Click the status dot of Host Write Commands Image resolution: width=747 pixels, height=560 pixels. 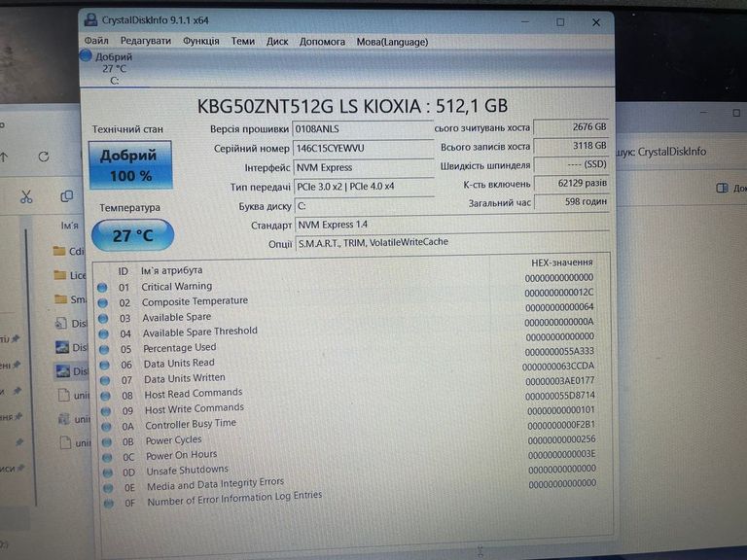(106, 411)
